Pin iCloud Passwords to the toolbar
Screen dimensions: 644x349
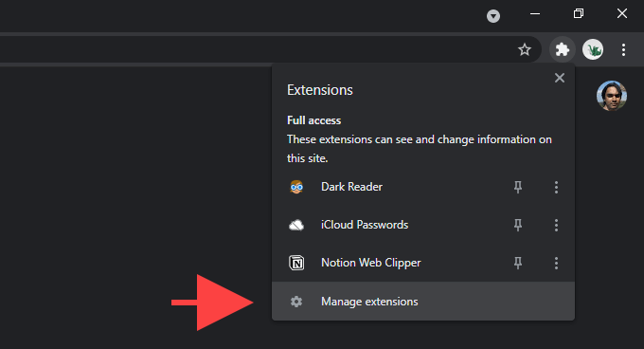pyautogui.click(x=518, y=225)
